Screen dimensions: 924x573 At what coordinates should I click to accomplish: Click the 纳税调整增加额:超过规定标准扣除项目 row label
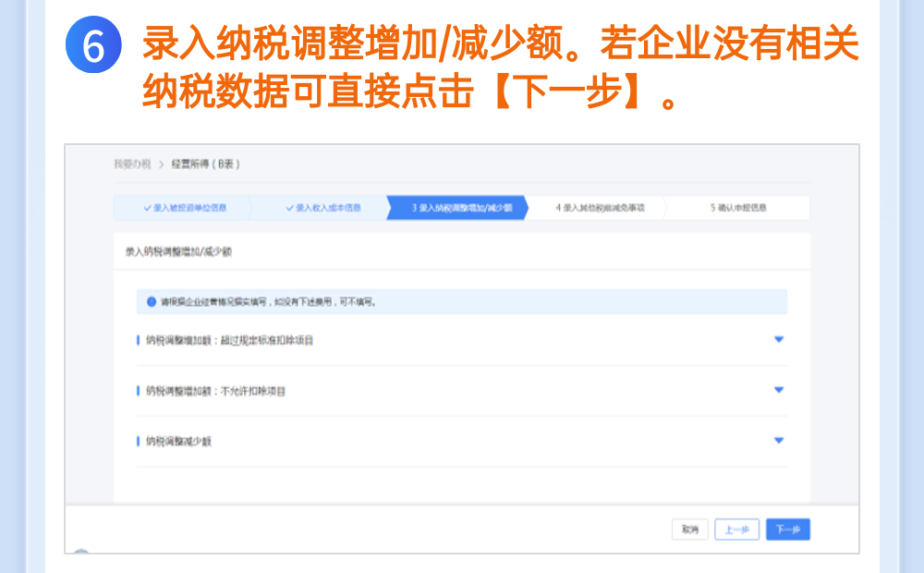(x=229, y=340)
